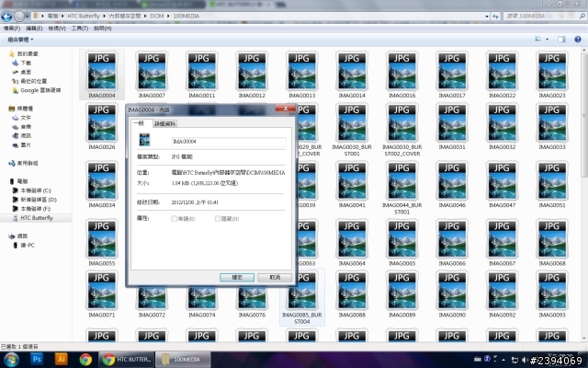Click 確定 button in IMAG0004 properties
The height and width of the screenshot is (368, 588).
tap(237, 277)
